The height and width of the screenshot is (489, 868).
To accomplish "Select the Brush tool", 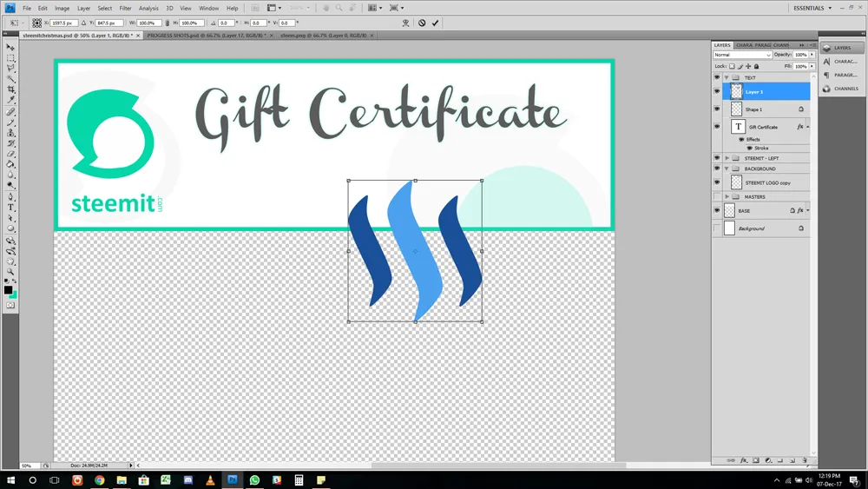I will point(10,123).
